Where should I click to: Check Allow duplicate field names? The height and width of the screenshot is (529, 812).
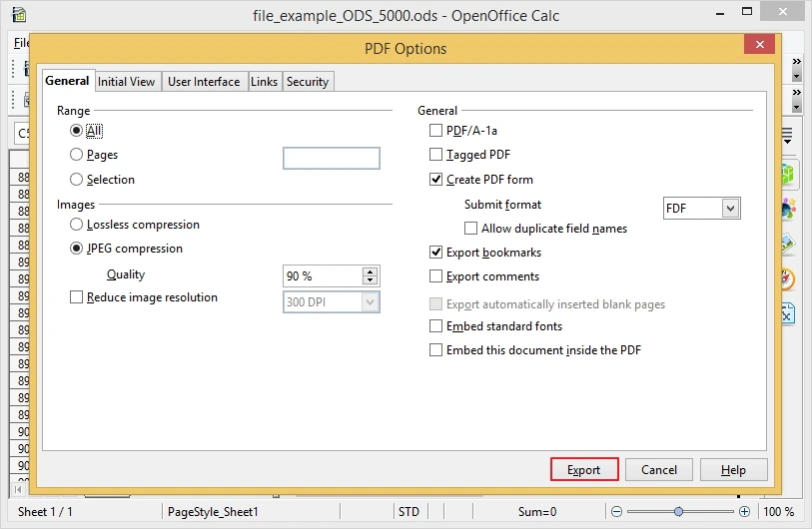click(x=470, y=229)
